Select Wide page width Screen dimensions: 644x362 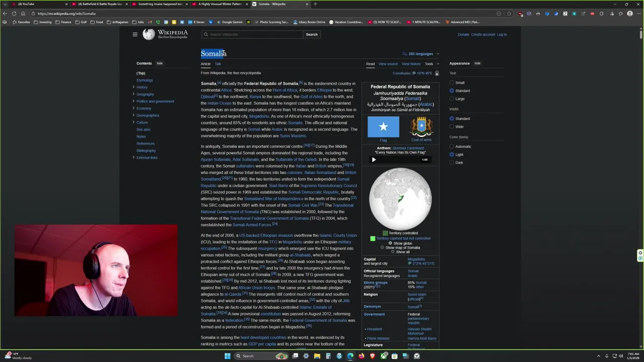tap(452, 127)
